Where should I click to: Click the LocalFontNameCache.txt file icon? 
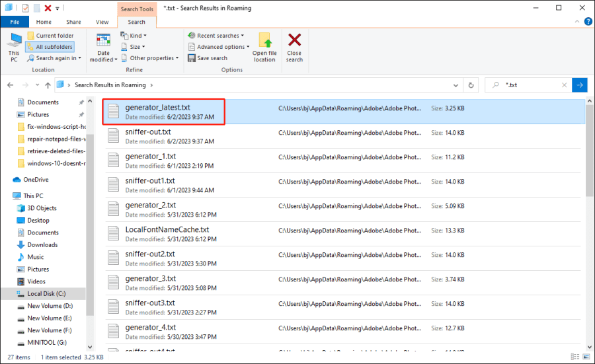pyautogui.click(x=114, y=233)
